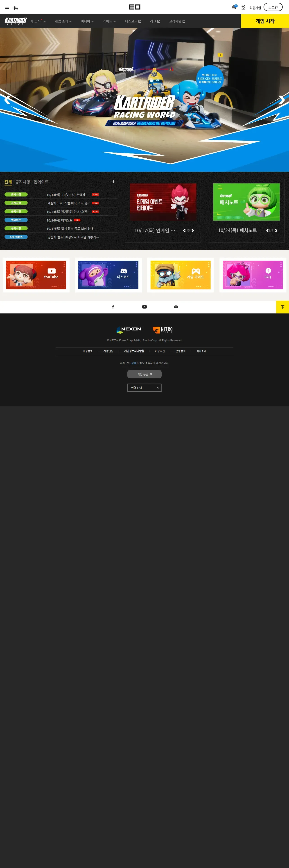Open the 리그 external nav link
The width and height of the screenshot is (289, 868).
[155, 21]
